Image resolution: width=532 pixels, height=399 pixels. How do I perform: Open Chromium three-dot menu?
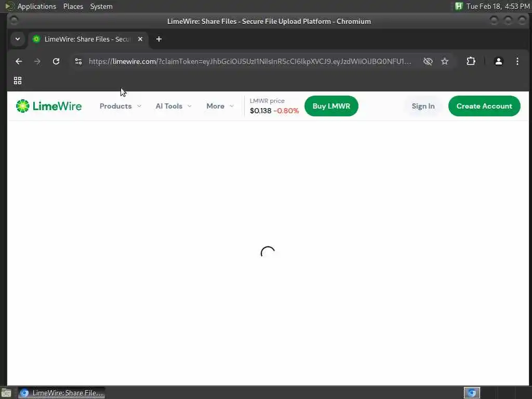click(x=517, y=61)
